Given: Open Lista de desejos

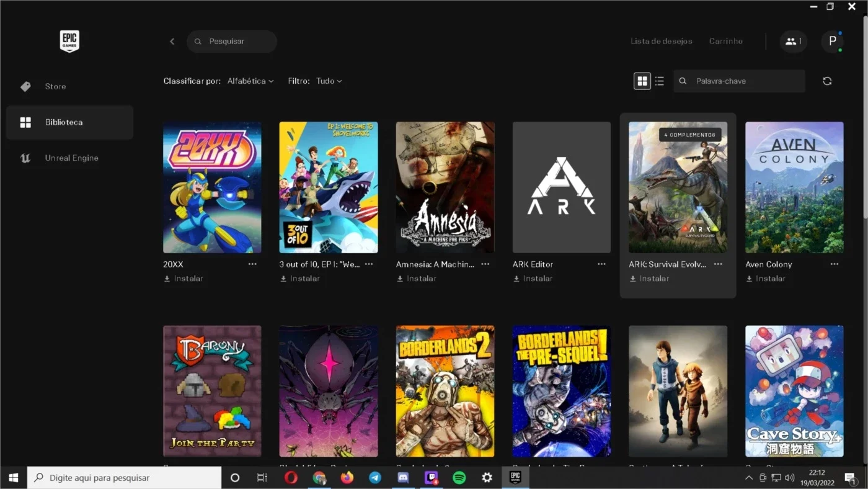Looking at the screenshot, I should point(661,42).
